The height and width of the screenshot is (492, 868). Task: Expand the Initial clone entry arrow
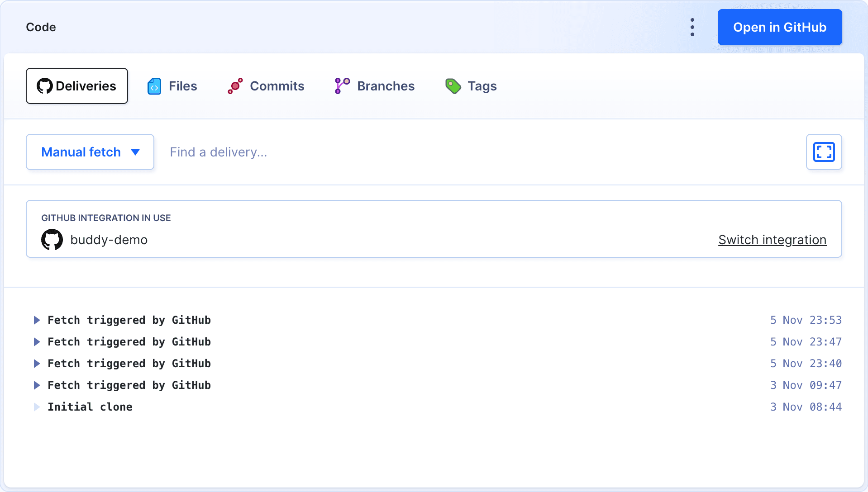[37, 407]
